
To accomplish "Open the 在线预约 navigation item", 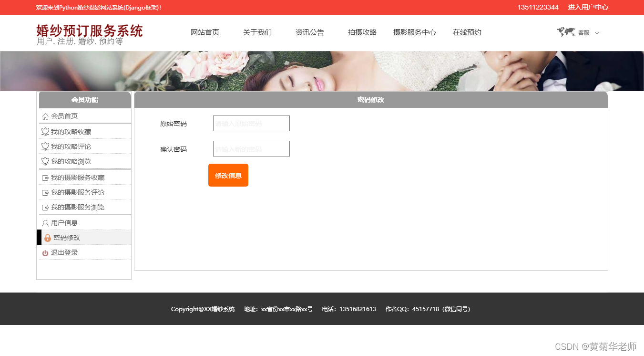I will click(x=467, y=32).
